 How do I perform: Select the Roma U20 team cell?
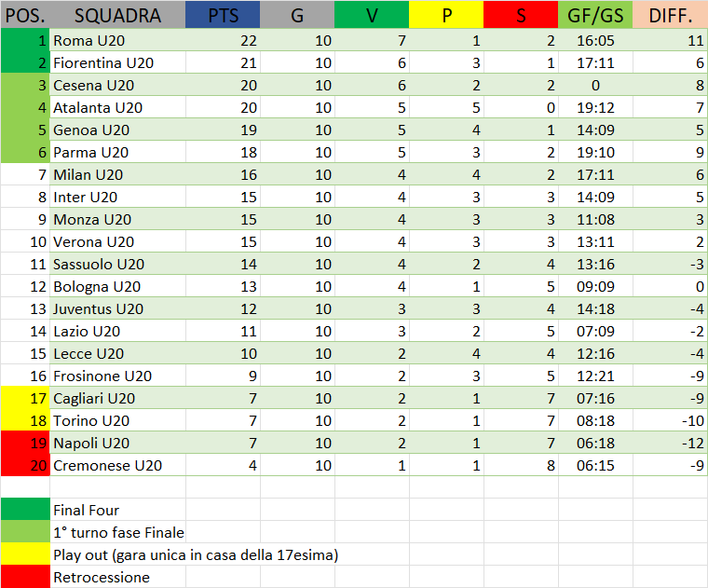pos(117,41)
